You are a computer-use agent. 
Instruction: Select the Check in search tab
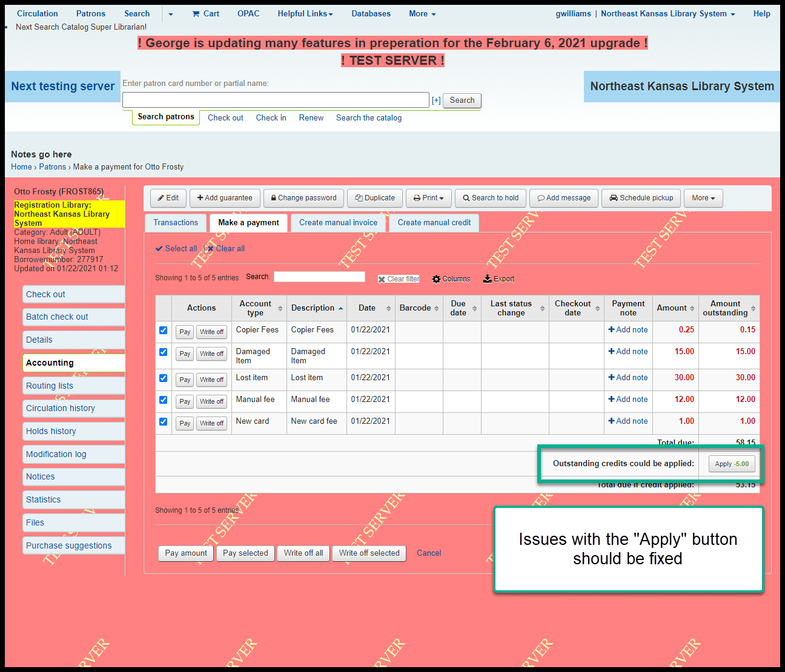pos(271,117)
